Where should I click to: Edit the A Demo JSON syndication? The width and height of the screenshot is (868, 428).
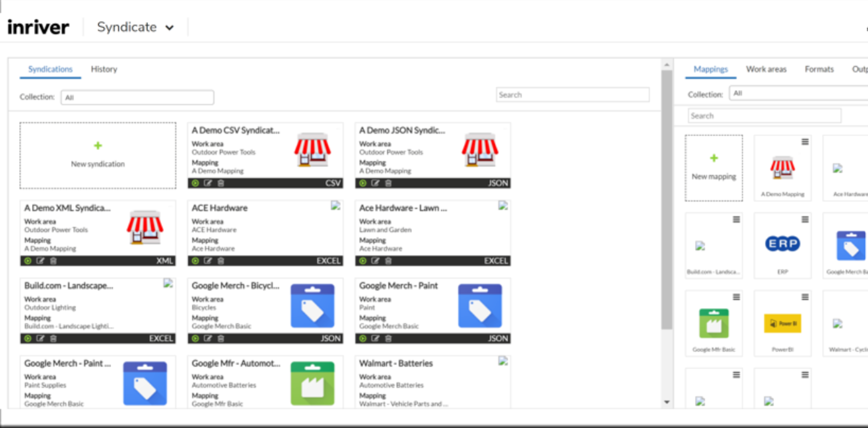coord(375,183)
